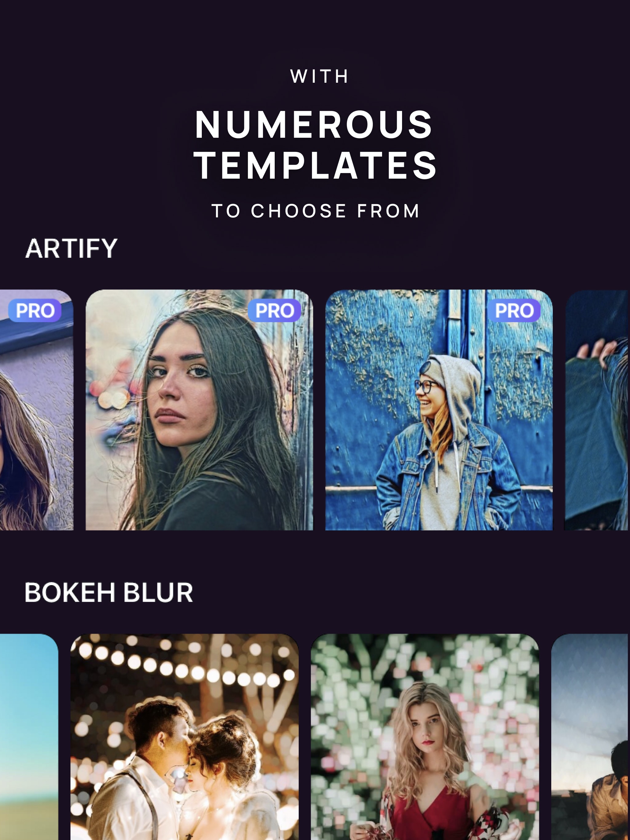Tap the PRO badge on blue hoodie template
The width and height of the screenshot is (630, 840).
tap(514, 310)
